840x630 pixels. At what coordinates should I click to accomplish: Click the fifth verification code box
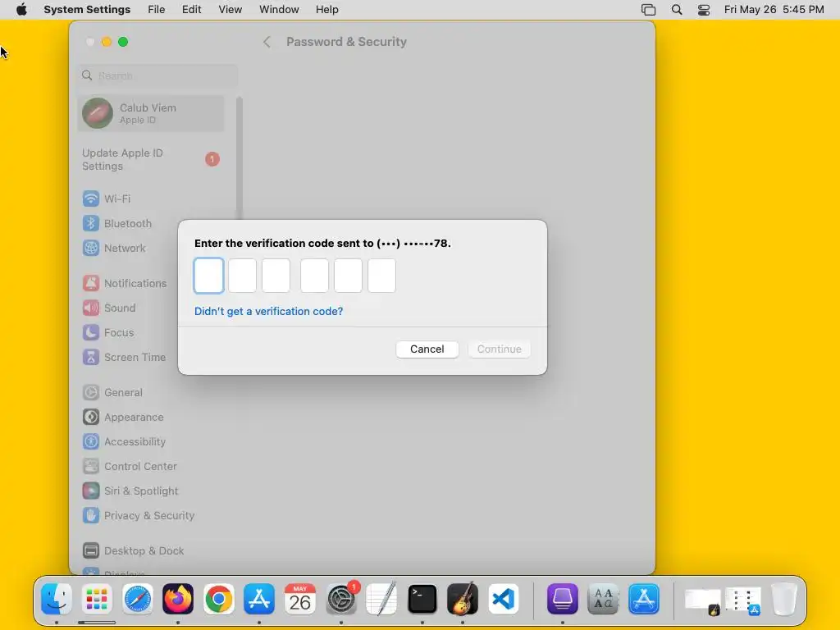[x=348, y=276]
